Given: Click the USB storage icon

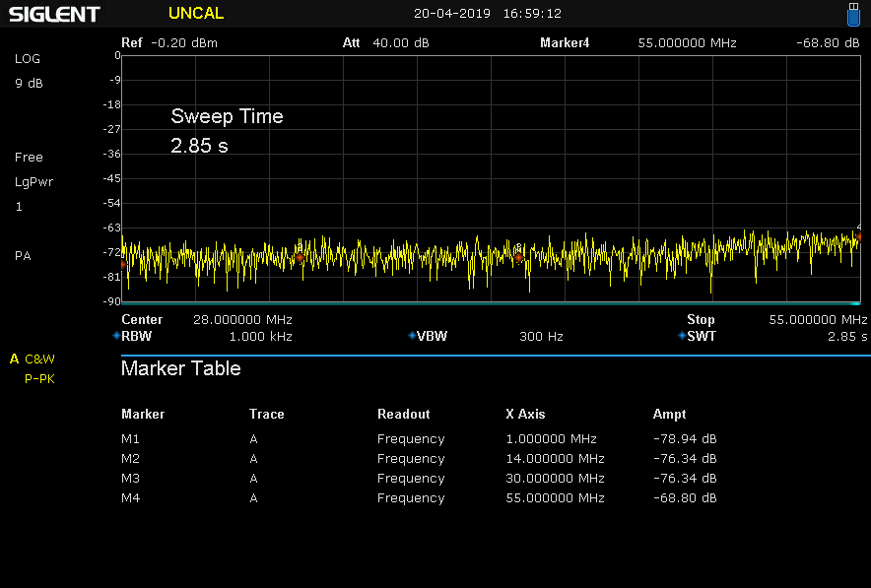Looking at the screenshot, I should pos(853,14).
